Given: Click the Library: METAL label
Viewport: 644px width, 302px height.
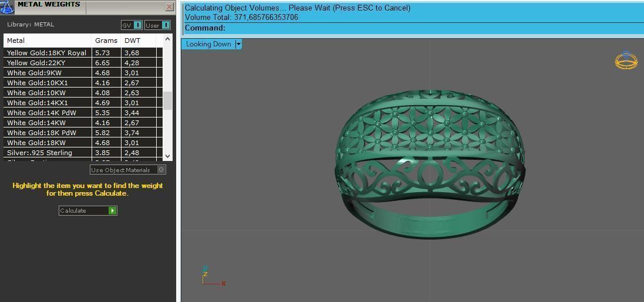Looking at the screenshot, I should [31, 25].
